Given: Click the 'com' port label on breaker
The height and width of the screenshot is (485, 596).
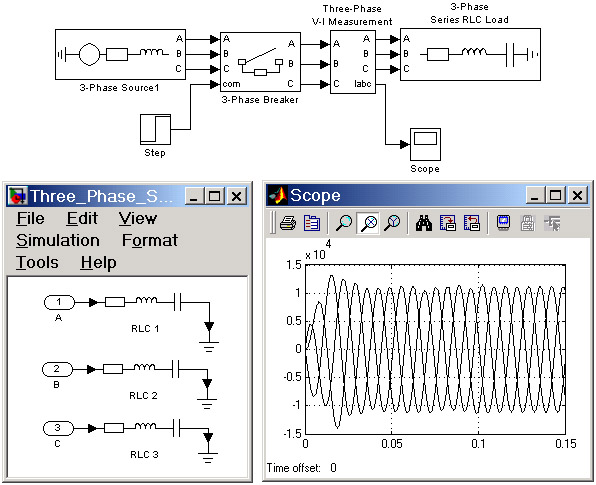Looking at the screenshot, I should [231, 84].
